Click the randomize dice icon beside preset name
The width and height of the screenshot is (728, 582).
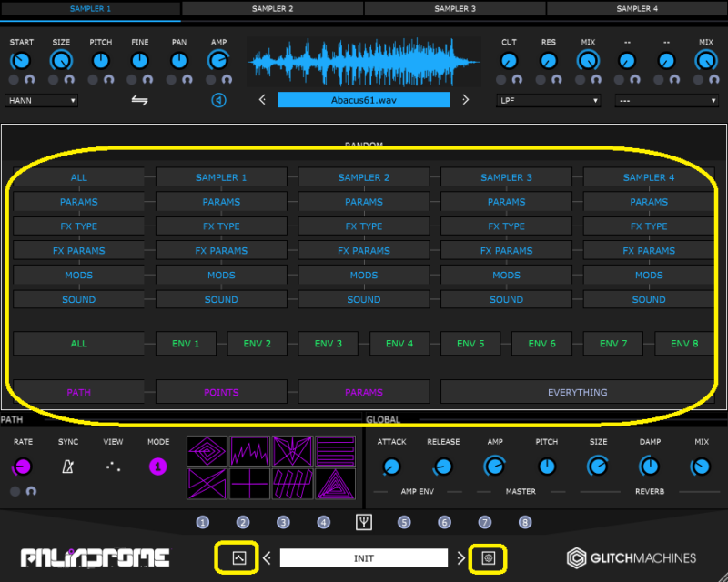(489, 557)
